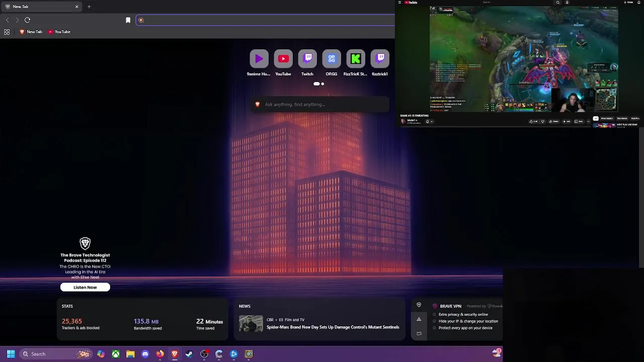Click the bookmark icon beside address bar
This screenshot has width=644, height=362.
128,20
